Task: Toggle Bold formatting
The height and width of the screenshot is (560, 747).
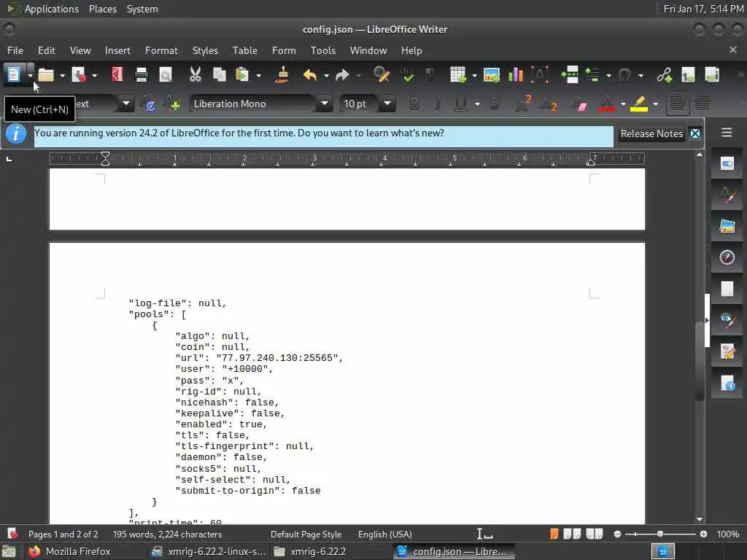Action: point(414,104)
